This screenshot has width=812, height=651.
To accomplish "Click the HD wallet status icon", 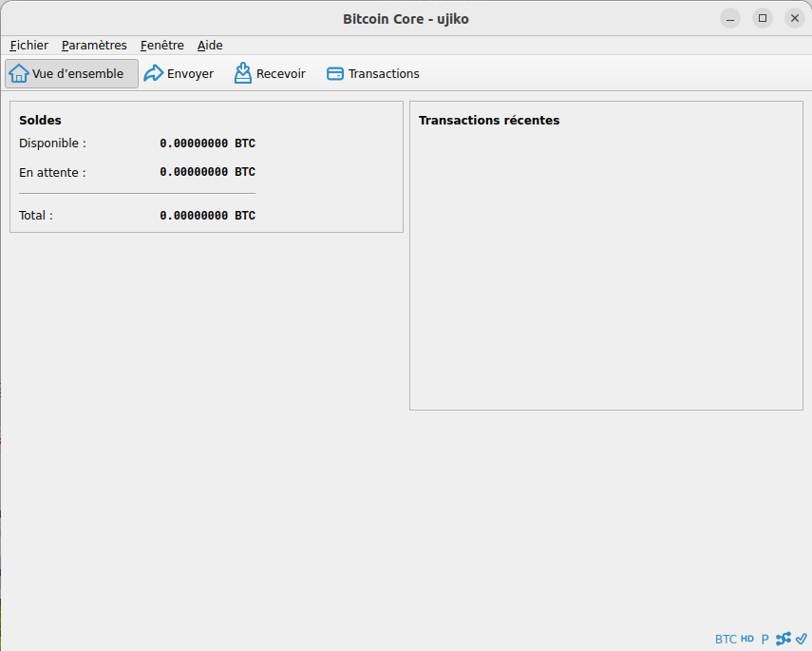I will (x=747, y=639).
